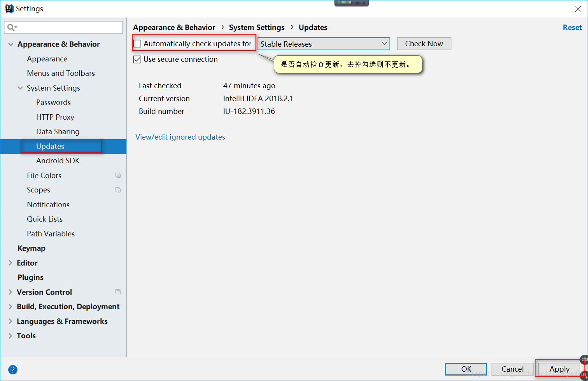Click the OK button
588x381 pixels.
pos(466,369)
